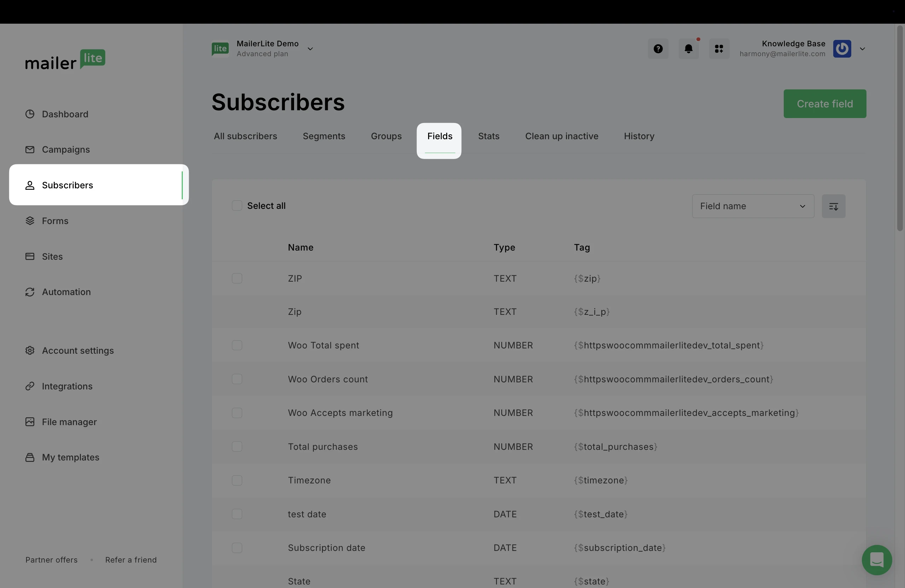Tick the ZIP field checkbox

(x=237, y=278)
